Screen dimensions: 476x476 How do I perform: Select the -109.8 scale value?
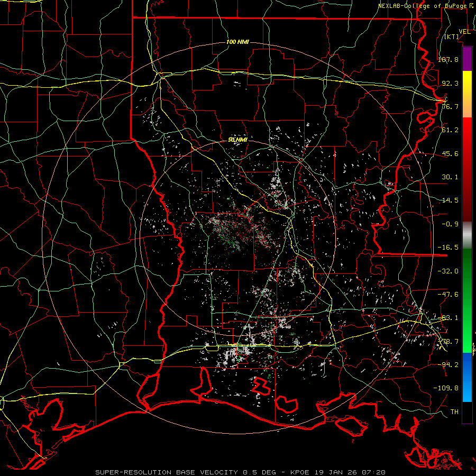coord(446,388)
